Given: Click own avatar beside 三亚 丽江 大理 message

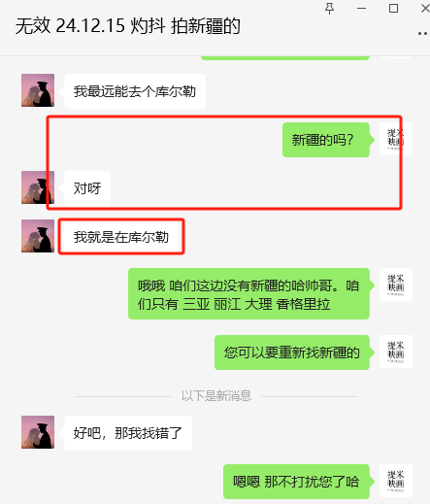Looking at the screenshot, I should pyautogui.click(x=396, y=285).
